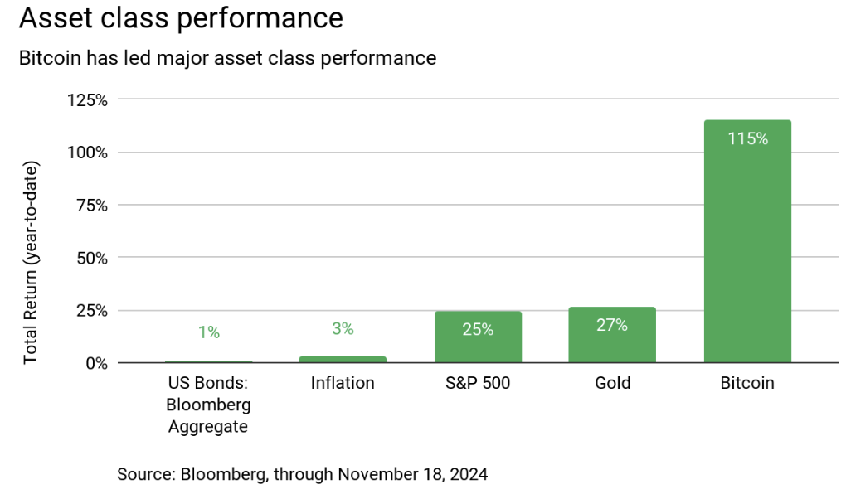Screen dimensions: 846x504
Task: Select the "Bitcoin" x-axis category label
Action: [747, 384]
